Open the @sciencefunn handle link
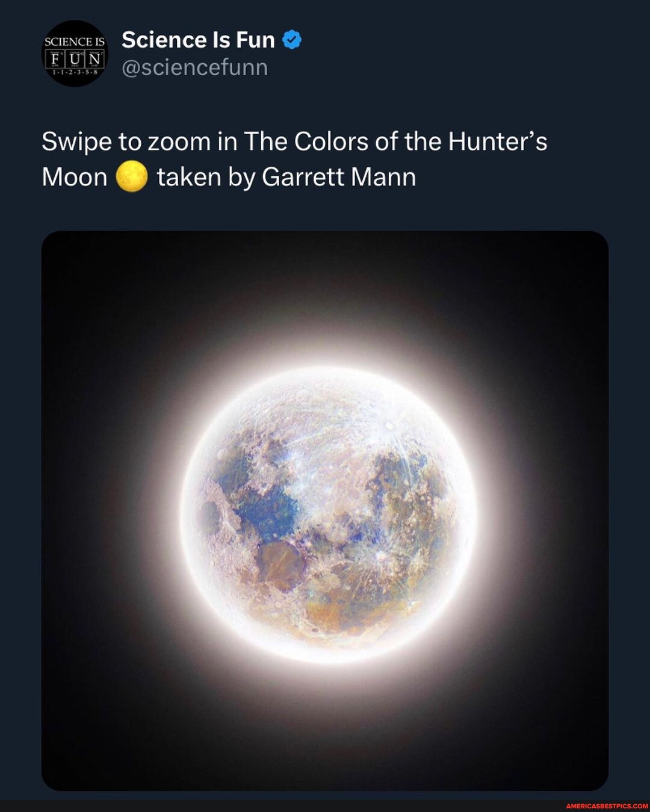Viewport: 650px width, 812px height. (194, 67)
